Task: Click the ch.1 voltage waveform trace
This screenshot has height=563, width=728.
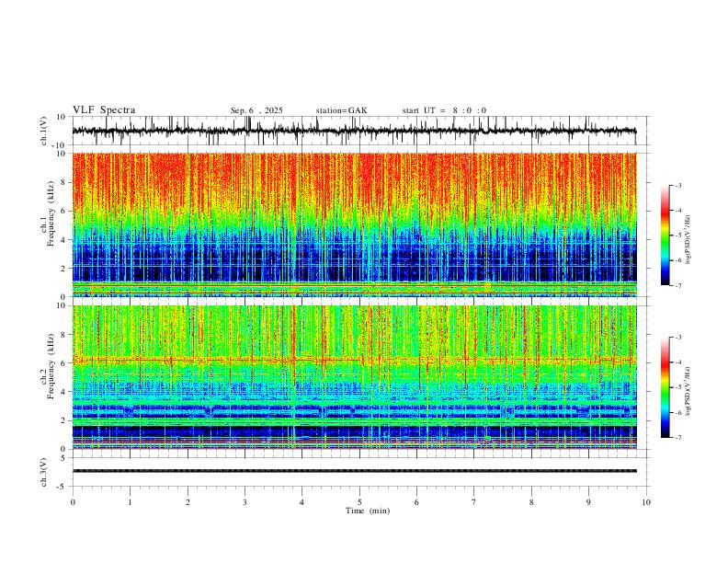Action: point(354,131)
